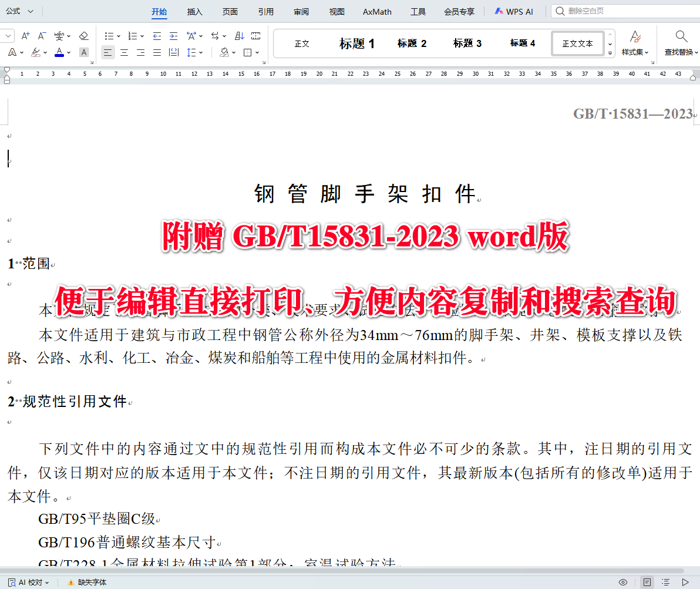
Task: Toggle justified alignment
Action: 156,52
